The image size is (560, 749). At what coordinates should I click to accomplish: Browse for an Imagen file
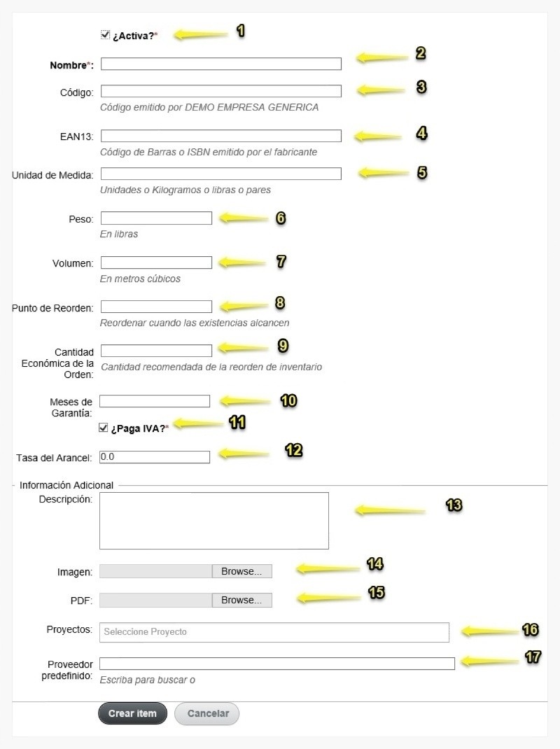[x=241, y=571]
